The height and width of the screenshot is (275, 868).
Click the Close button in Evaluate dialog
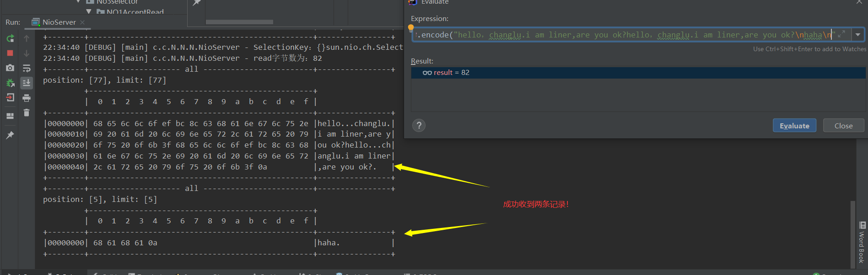[x=843, y=126]
